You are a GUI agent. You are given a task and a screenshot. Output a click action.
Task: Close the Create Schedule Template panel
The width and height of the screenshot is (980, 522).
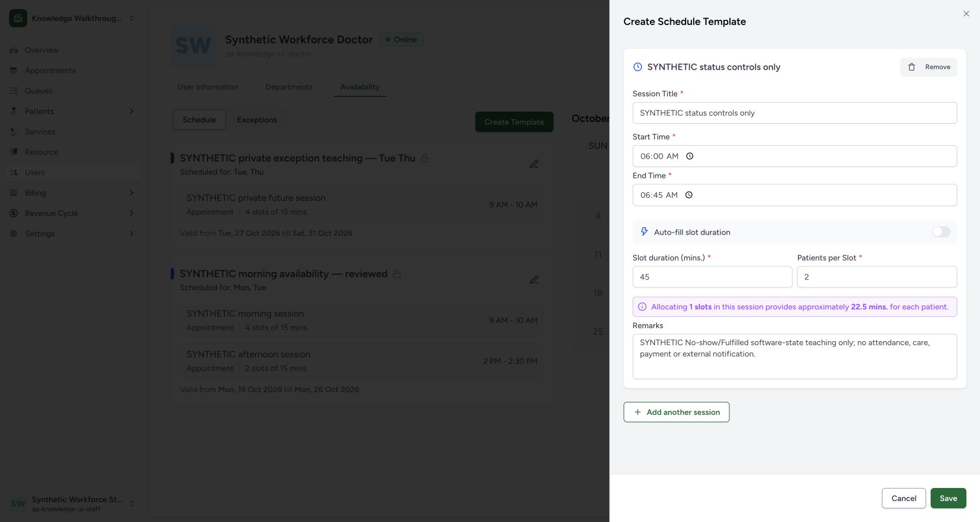tap(966, 14)
